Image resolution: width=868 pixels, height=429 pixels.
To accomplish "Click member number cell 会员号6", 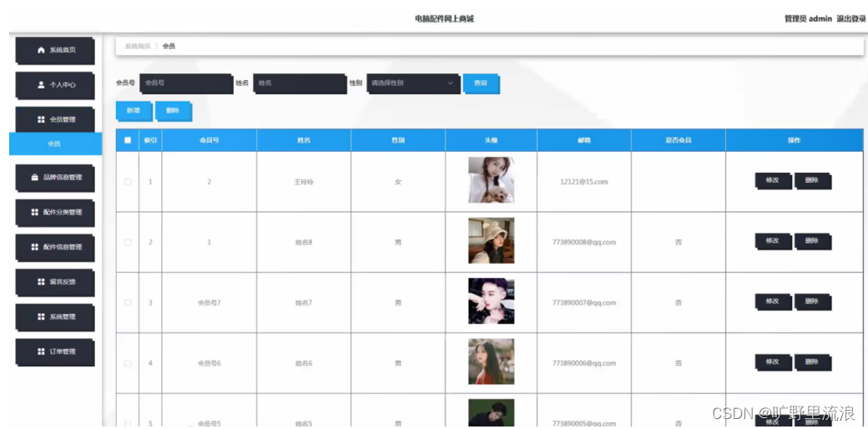I will tap(209, 363).
